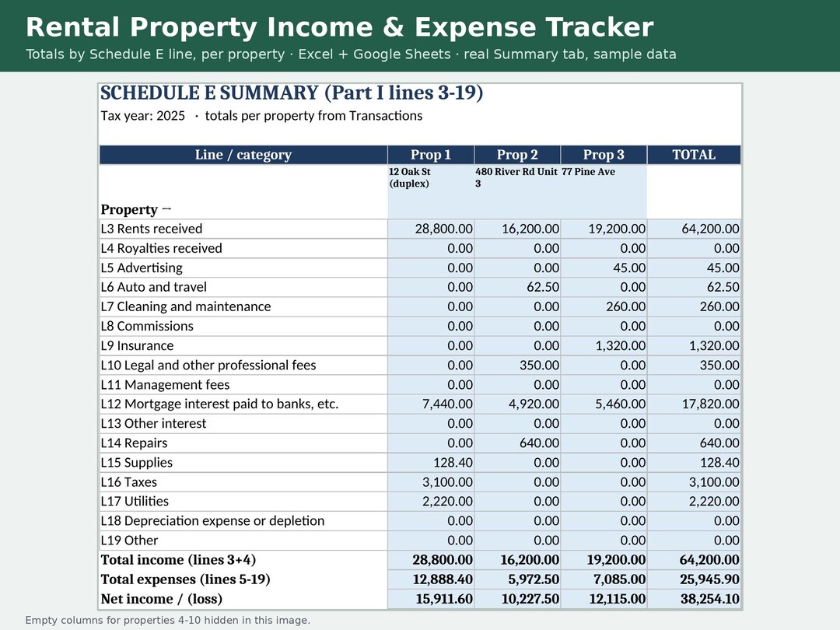The height and width of the screenshot is (630, 840).
Task: Click the '12 Oak St (duplex)' property cell
Action: [x=431, y=191]
